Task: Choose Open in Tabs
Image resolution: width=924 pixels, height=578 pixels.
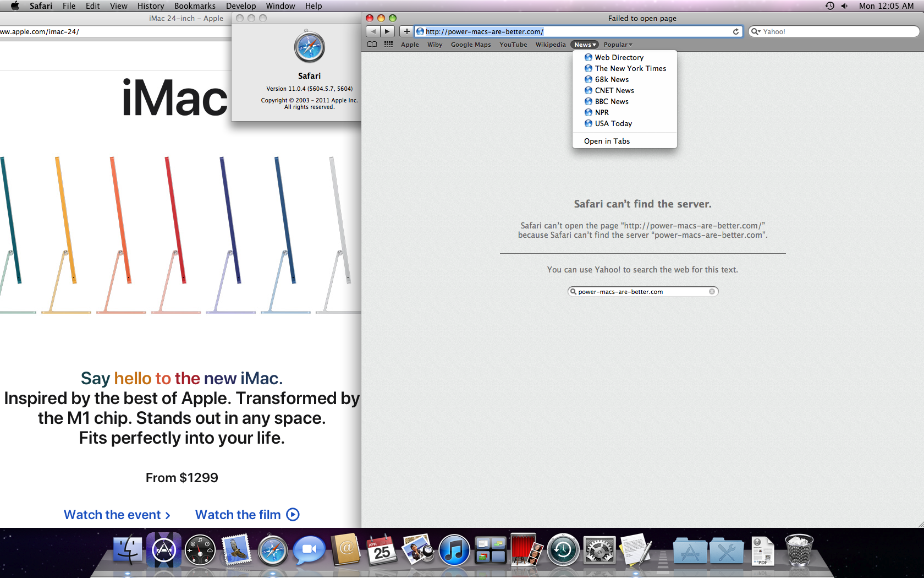Action: tap(625, 141)
